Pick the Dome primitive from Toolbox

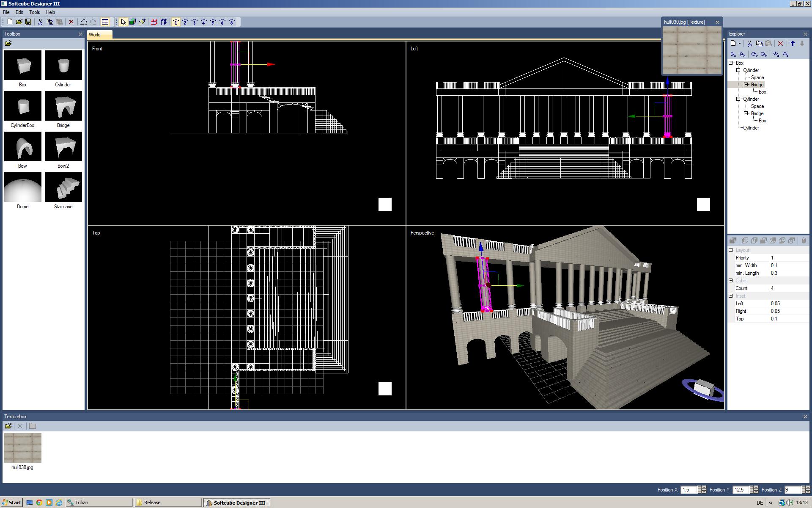tap(23, 187)
